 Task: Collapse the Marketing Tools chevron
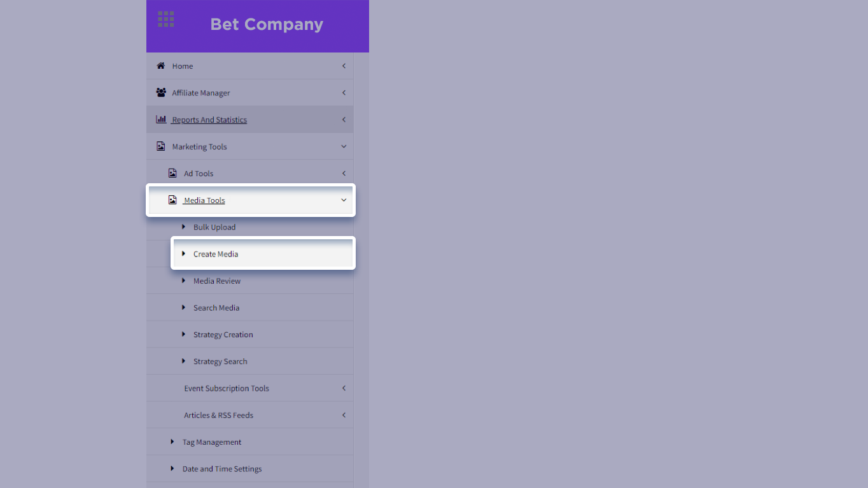[x=344, y=146]
